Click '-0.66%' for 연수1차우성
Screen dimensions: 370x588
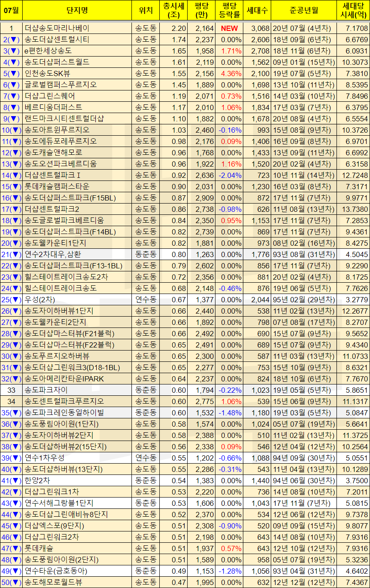click(231, 458)
